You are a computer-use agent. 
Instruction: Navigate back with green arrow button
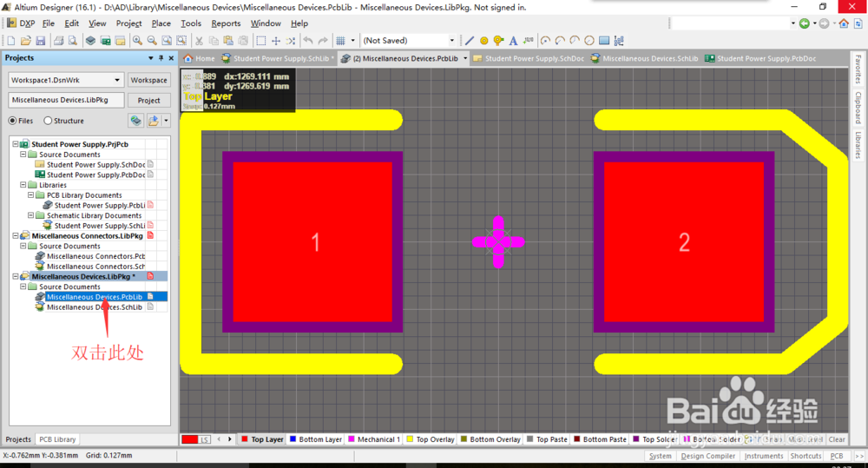pos(805,23)
